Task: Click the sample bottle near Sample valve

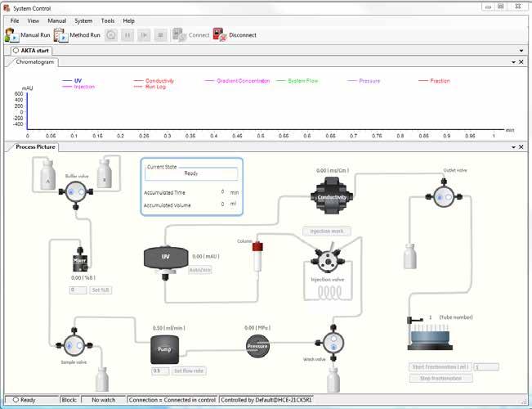Action: pos(102,379)
